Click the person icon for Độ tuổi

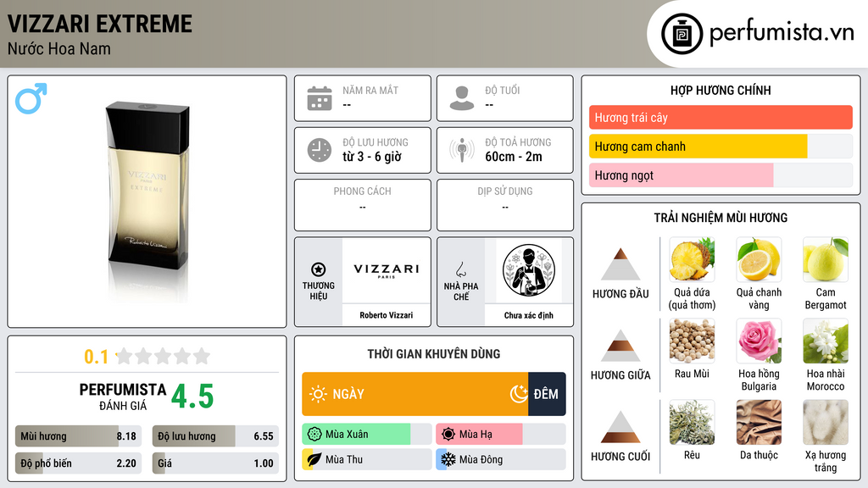(462, 98)
